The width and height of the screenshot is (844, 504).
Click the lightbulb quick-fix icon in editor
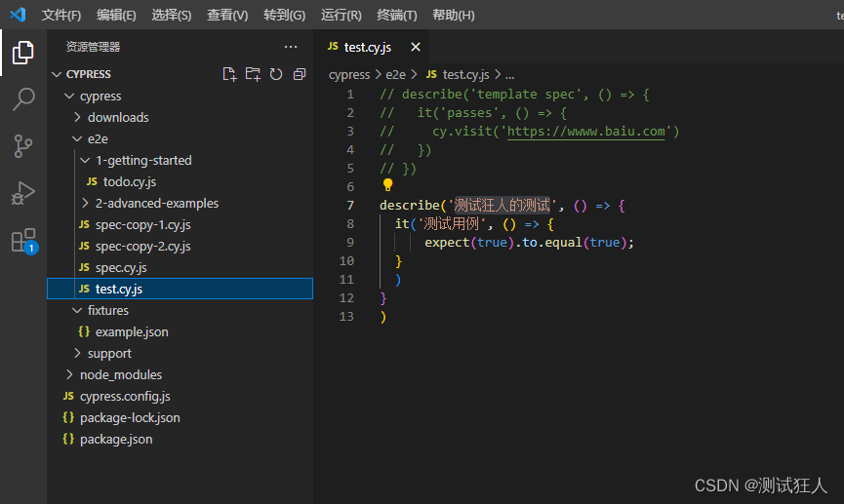[x=387, y=185]
